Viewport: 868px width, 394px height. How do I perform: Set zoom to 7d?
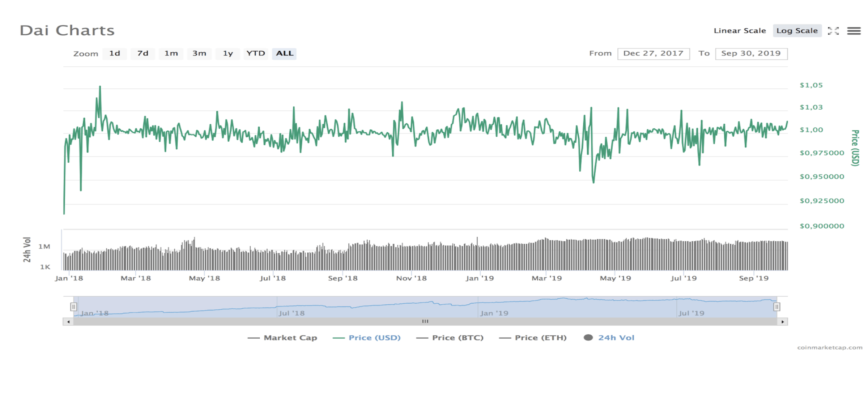tap(143, 53)
